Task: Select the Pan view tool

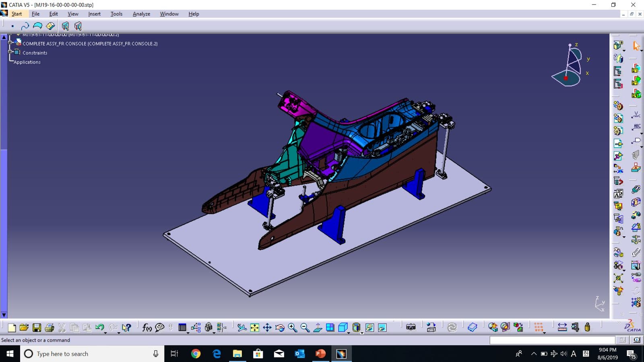Action: [x=267, y=328]
